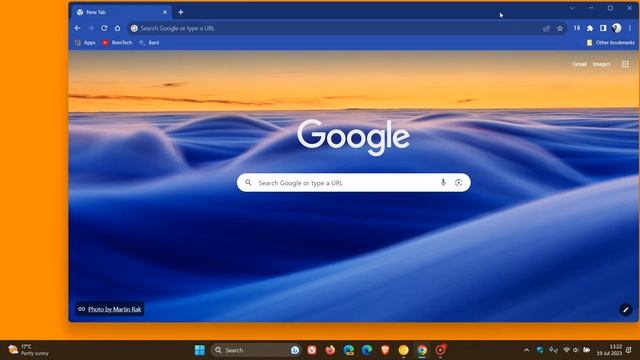Open the Bard bookmark
Image resolution: width=640 pixels, height=360 pixels.
pyautogui.click(x=149, y=42)
